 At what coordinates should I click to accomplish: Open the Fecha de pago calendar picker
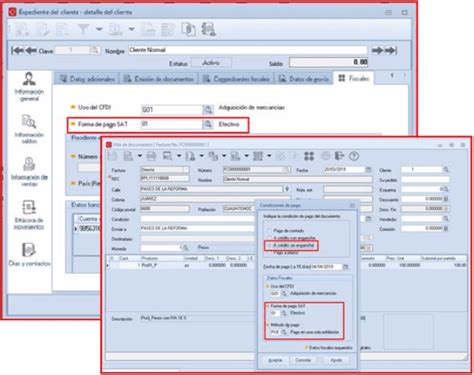tap(346, 267)
